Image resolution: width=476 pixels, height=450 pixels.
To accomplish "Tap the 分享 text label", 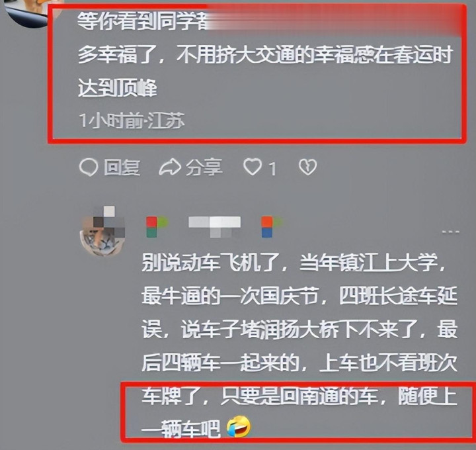I will 204,167.
